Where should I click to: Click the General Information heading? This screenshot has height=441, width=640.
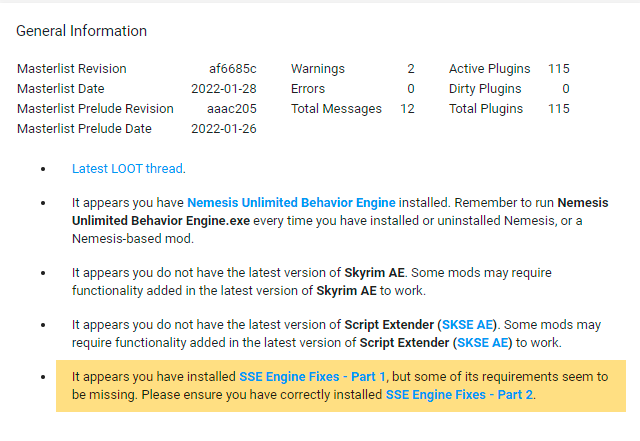pos(81,31)
